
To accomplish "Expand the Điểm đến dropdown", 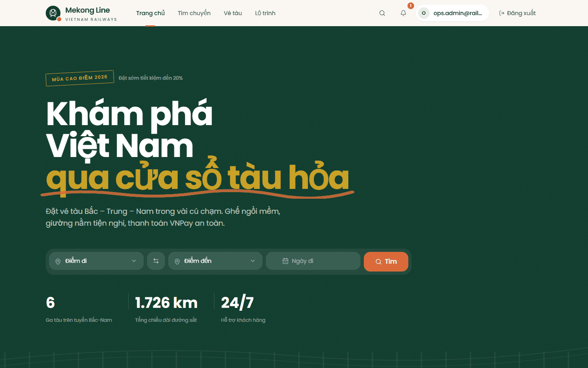I will (x=215, y=261).
